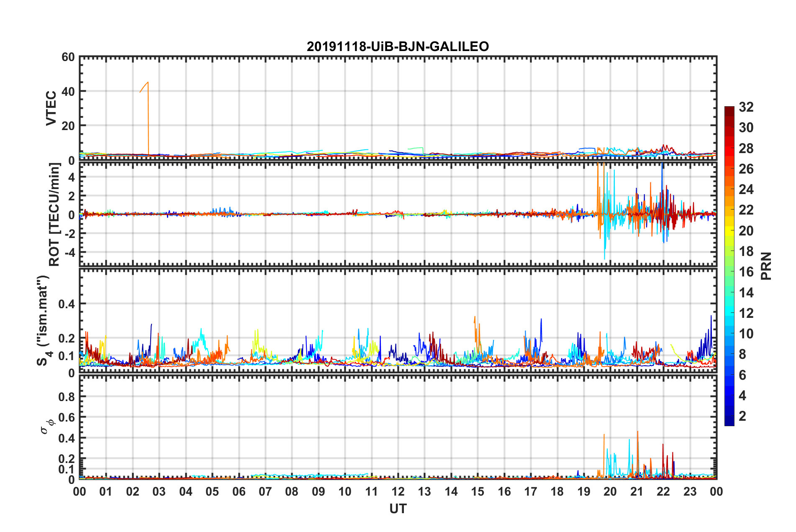Click PRN colorbar tick label "2"
Viewport: 796px width, 532px height.
click(x=742, y=416)
